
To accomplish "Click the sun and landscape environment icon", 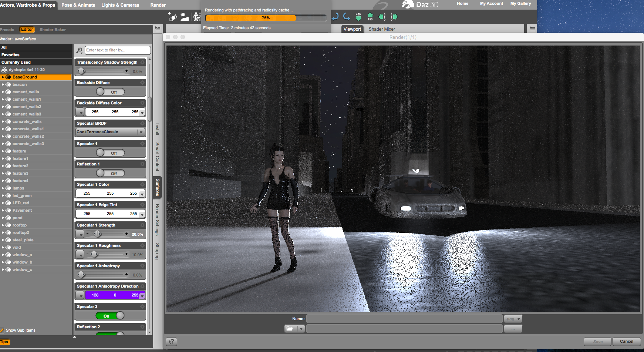I will [x=184, y=17].
